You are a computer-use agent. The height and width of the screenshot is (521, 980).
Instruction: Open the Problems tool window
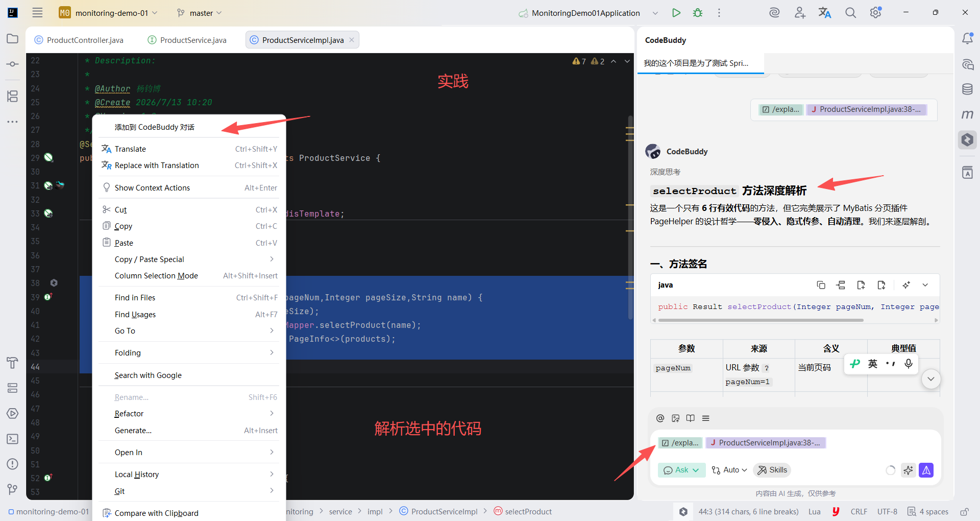13,464
